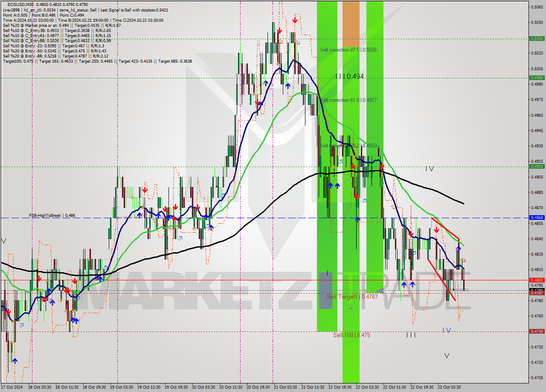Click the 0.5020 price axis value
Viewport: 546px width, 392px height.
click(x=537, y=53)
